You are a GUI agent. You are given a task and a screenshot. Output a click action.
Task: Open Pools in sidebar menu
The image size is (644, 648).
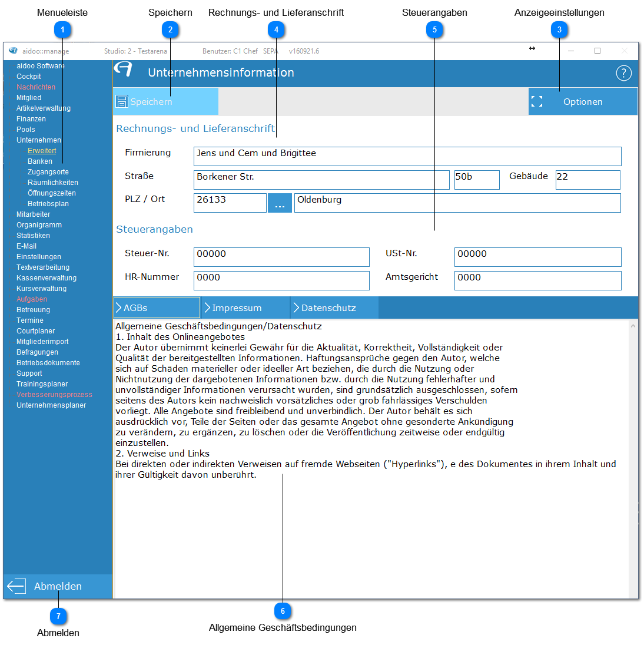click(x=26, y=130)
